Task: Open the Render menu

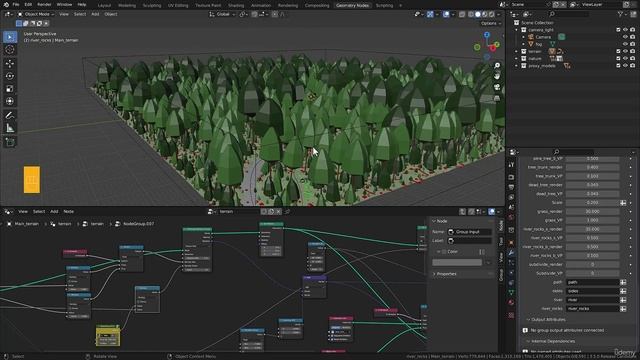Action: pyautogui.click(x=44, y=4)
